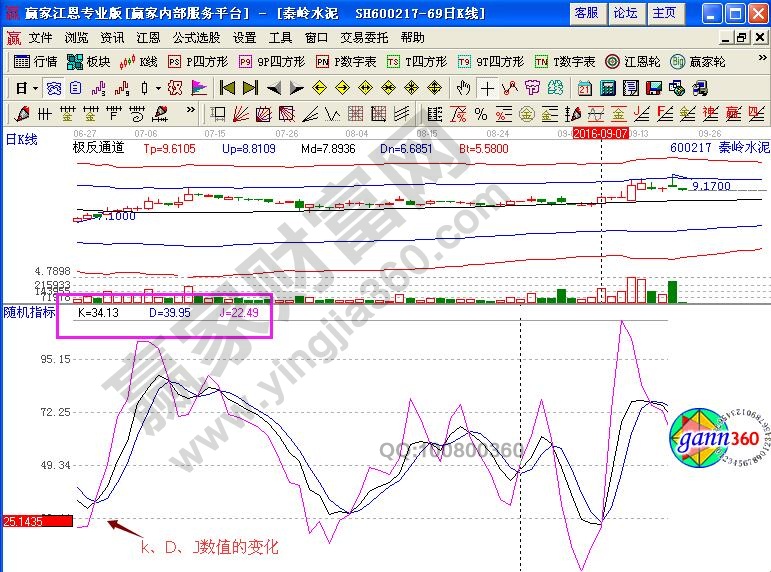
Task: Open the P四方形 tool
Action: (198, 61)
